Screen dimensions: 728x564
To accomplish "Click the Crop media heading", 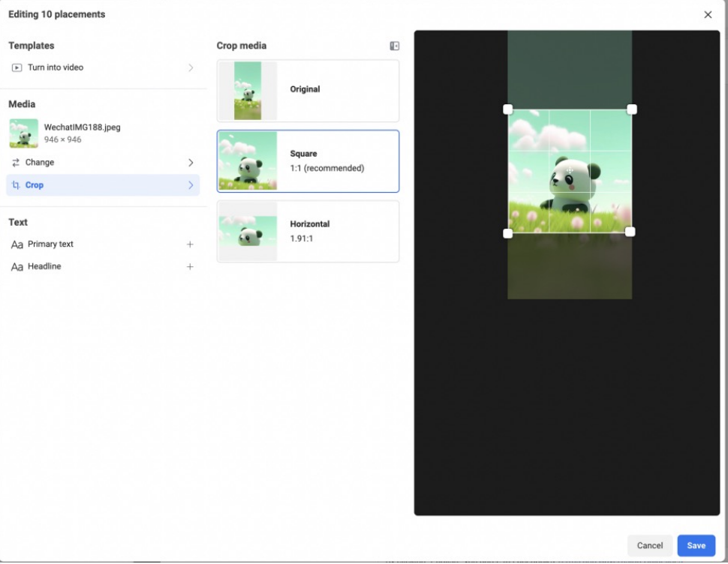I will click(242, 46).
